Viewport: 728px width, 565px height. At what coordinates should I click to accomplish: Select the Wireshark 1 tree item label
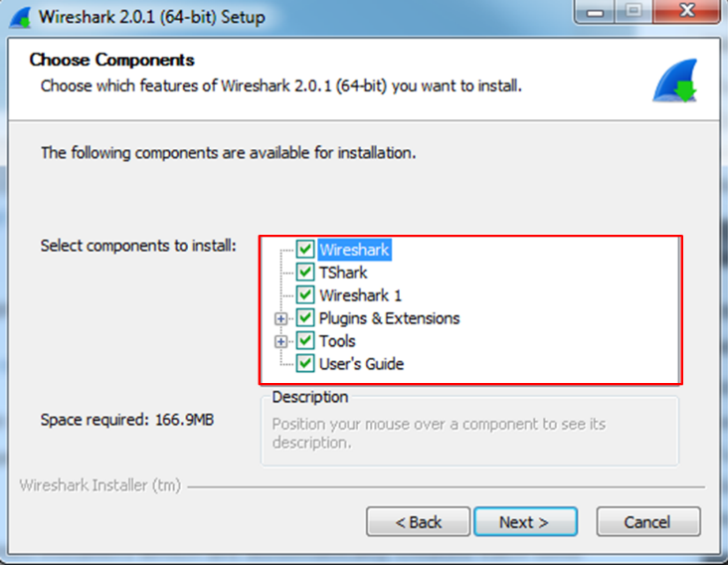click(x=360, y=295)
